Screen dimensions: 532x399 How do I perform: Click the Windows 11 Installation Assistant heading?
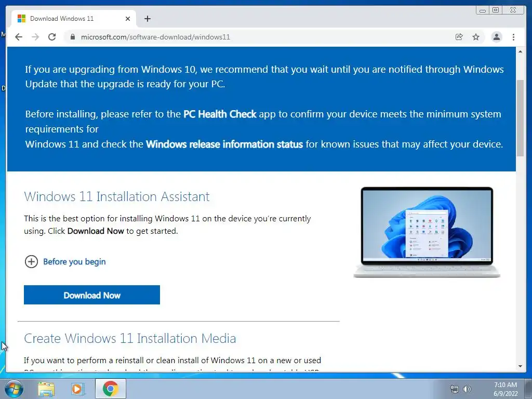click(117, 196)
